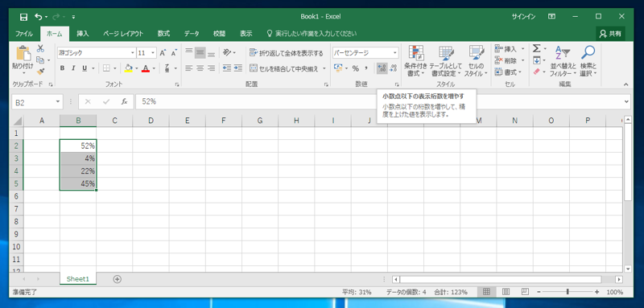Switch to the 挿入 tab
644x308 pixels.
click(x=83, y=34)
